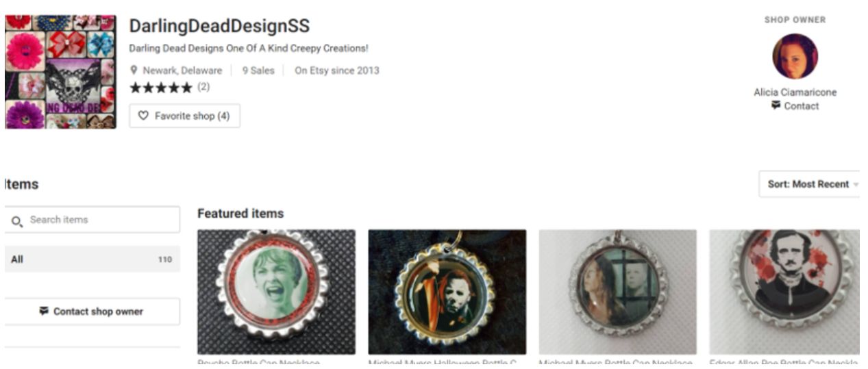
Task: Open the Alicia Ciamaricone owner link
Action: (x=795, y=92)
